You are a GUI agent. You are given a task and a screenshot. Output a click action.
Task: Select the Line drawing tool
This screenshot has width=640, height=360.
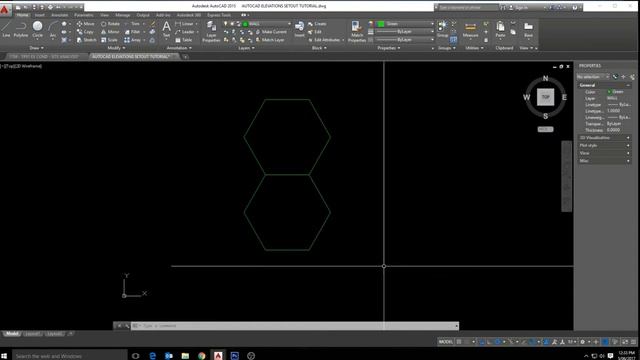tap(6, 29)
